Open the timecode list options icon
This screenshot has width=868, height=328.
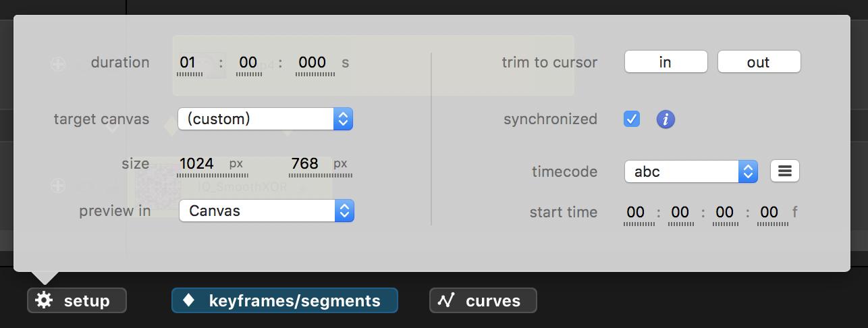tap(784, 171)
